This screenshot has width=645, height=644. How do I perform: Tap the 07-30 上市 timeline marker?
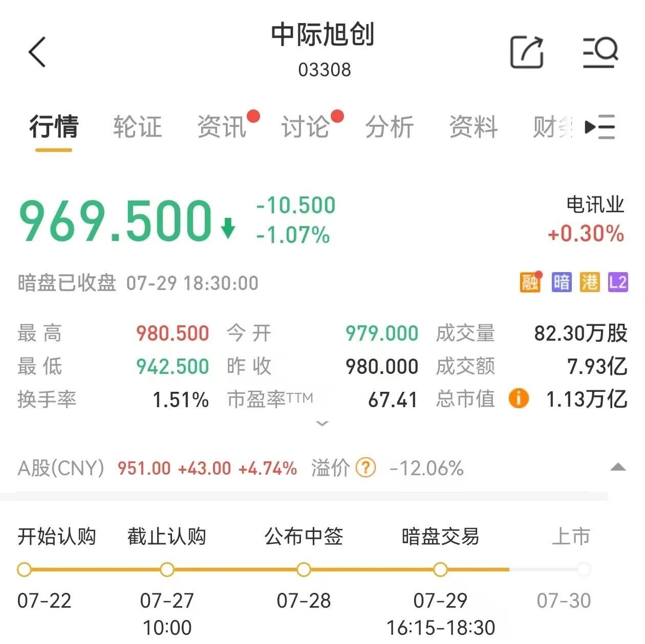[x=583, y=569]
